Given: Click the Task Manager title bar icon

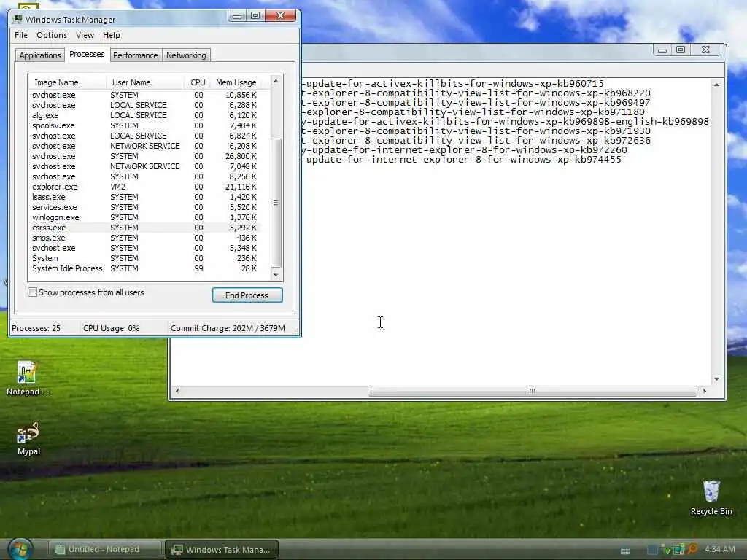Looking at the screenshot, I should [x=18, y=19].
